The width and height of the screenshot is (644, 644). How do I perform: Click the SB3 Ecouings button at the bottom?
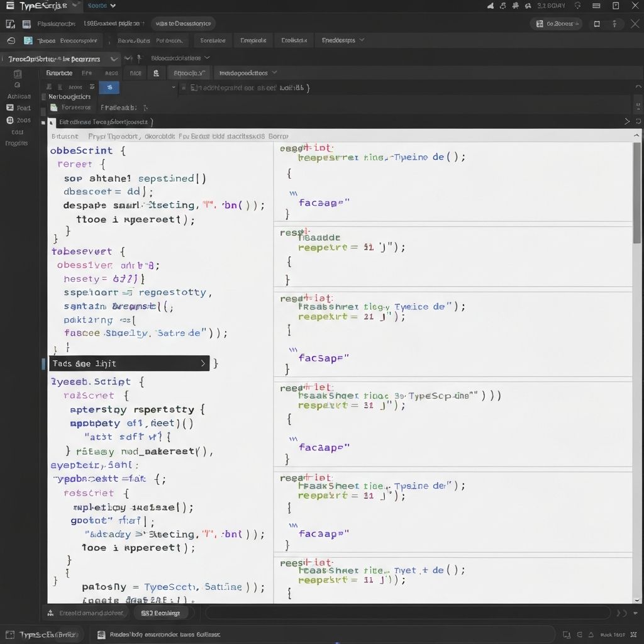(x=161, y=613)
